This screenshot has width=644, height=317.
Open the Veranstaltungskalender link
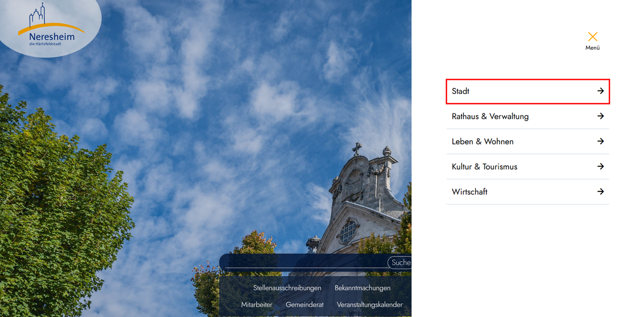coord(369,304)
